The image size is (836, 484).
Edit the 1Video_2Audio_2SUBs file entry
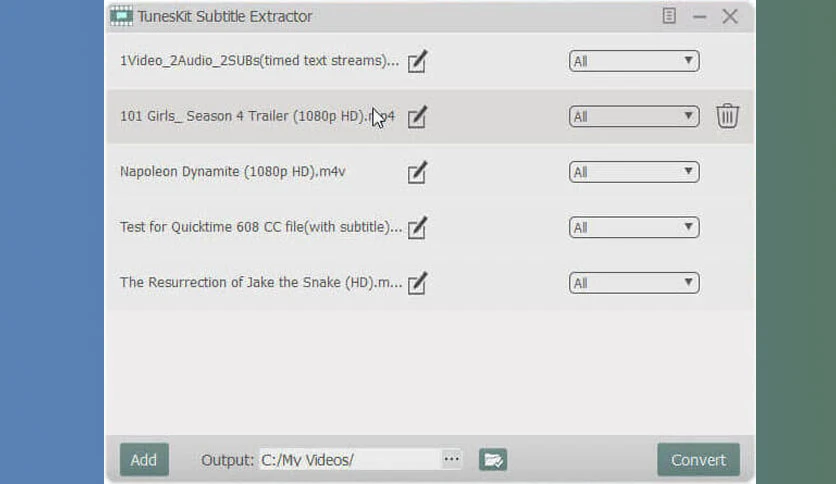417,61
